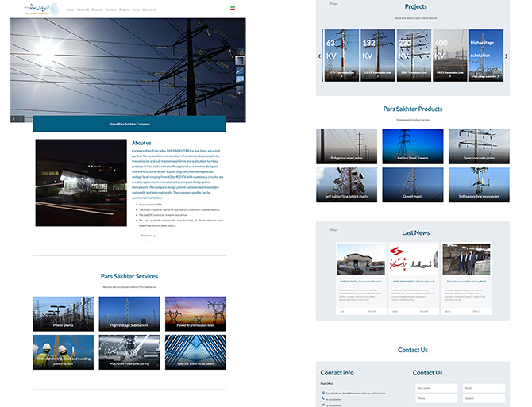This screenshot has width=532, height=407.
Task: Click More button above Last News
Action: pyautogui.click(x=334, y=229)
